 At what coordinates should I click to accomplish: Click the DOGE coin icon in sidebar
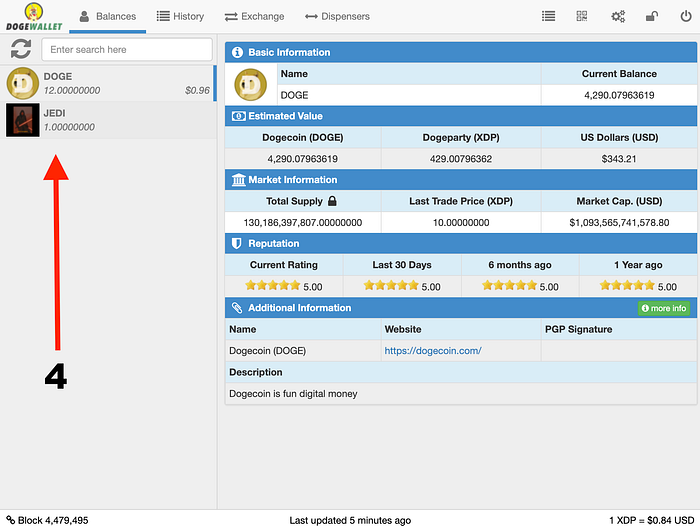[x=23, y=83]
